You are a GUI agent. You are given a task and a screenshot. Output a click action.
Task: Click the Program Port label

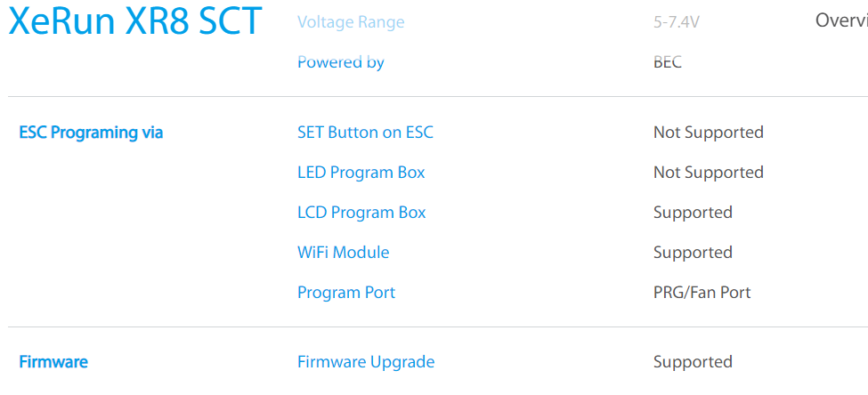coord(345,293)
